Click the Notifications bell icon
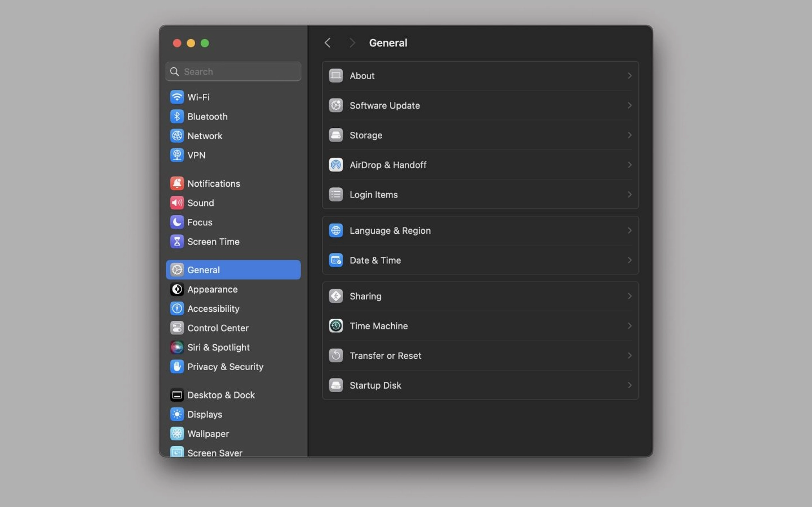 click(x=177, y=183)
